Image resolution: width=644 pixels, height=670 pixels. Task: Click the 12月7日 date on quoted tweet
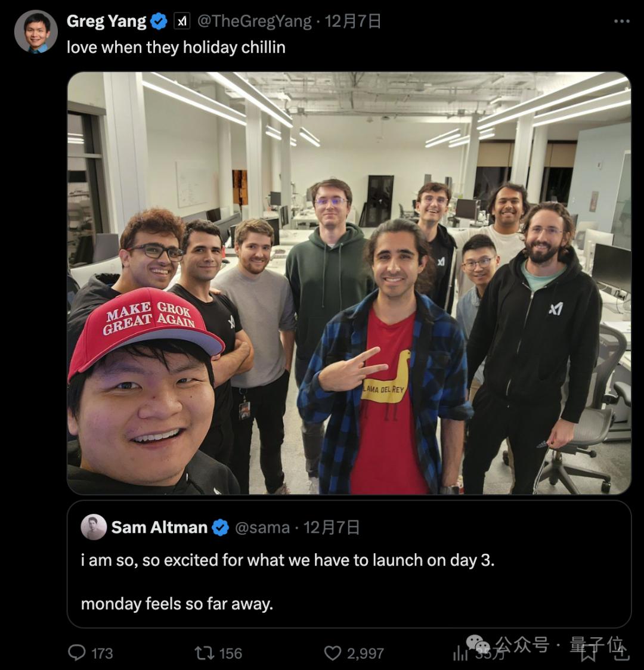(332, 528)
